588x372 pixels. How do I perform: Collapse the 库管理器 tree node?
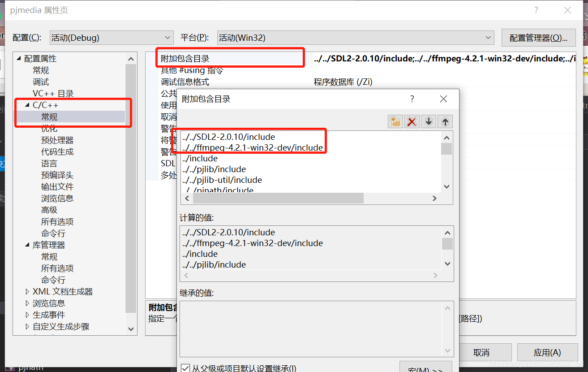[27, 245]
